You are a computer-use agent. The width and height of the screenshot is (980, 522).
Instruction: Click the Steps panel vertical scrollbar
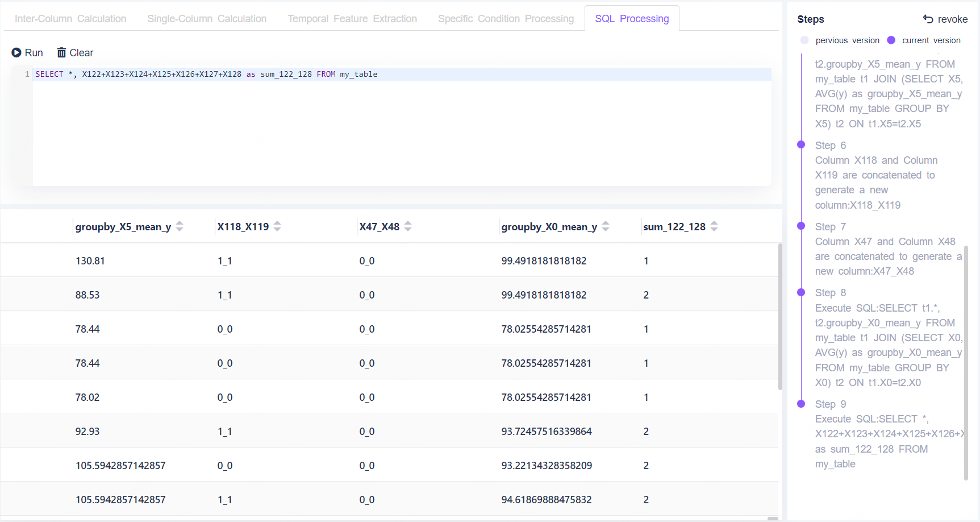pos(966,363)
